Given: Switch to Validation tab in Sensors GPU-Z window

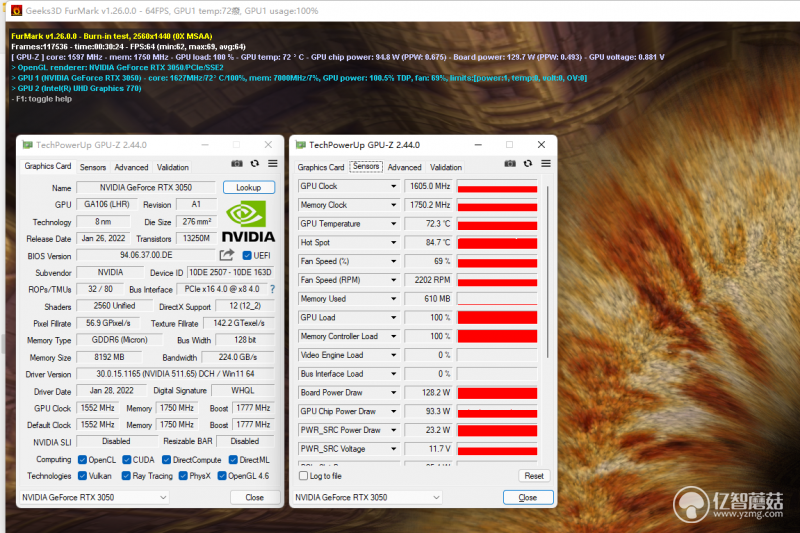Looking at the screenshot, I should pos(446,167).
